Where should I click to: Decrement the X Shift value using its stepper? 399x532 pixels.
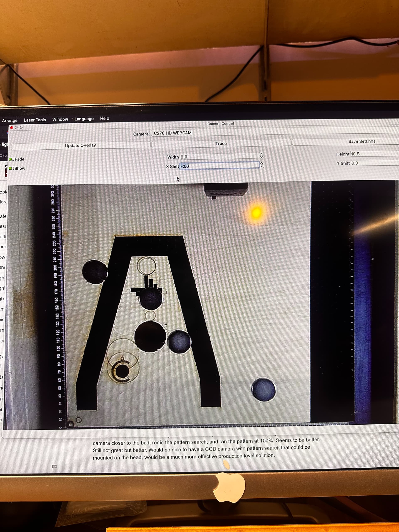pos(261,167)
